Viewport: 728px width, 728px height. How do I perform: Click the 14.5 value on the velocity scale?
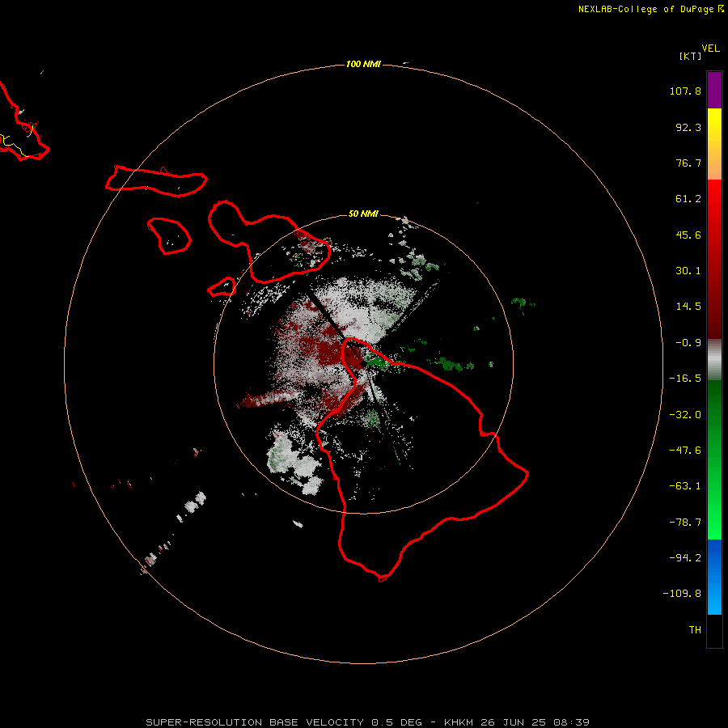tap(688, 307)
